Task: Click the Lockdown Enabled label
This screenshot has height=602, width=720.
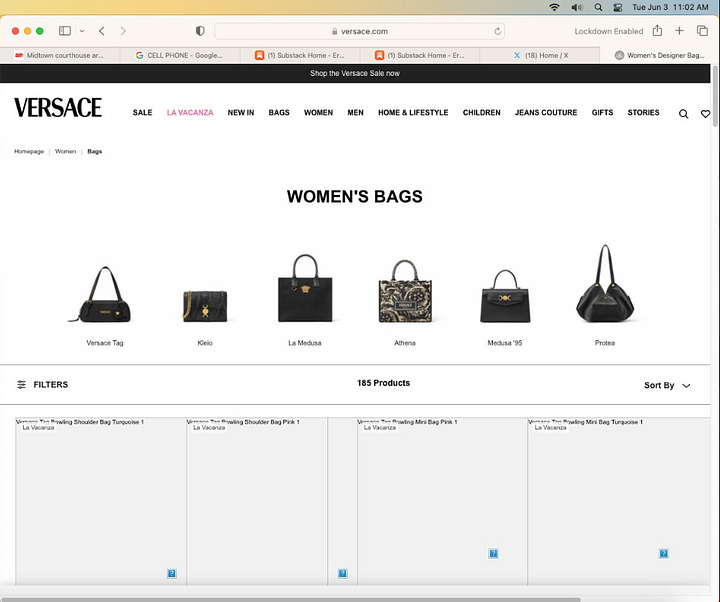Action: pyautogui.click(x=608, y=31)
